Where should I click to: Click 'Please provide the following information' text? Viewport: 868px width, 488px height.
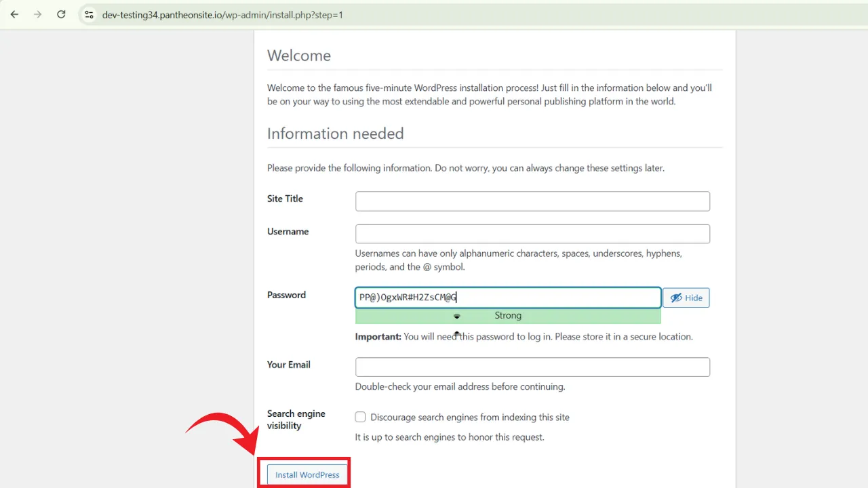[465, 167]
